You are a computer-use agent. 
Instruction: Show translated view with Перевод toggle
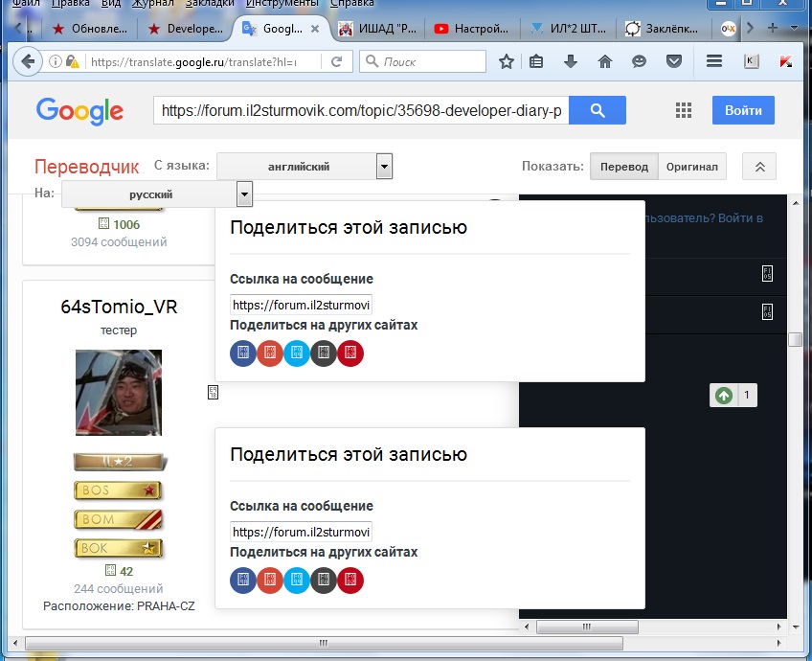point(624,167)
